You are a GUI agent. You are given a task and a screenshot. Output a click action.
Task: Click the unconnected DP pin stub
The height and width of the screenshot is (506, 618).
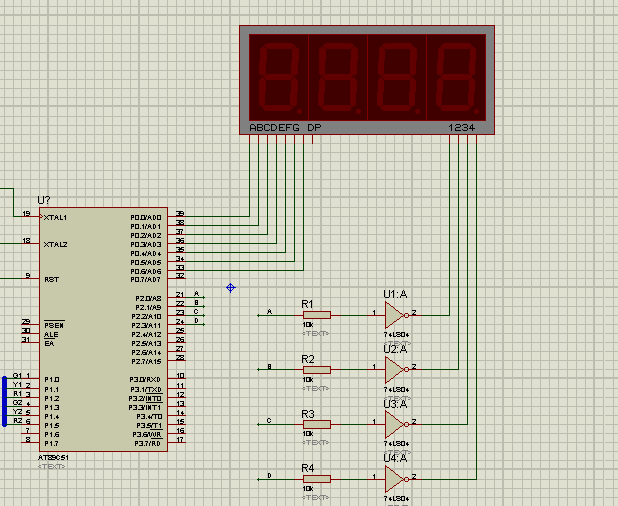point(313,139)
